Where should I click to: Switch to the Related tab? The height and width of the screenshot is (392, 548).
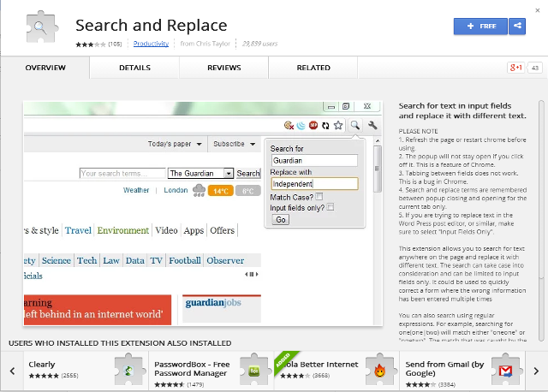coord(313,68)
